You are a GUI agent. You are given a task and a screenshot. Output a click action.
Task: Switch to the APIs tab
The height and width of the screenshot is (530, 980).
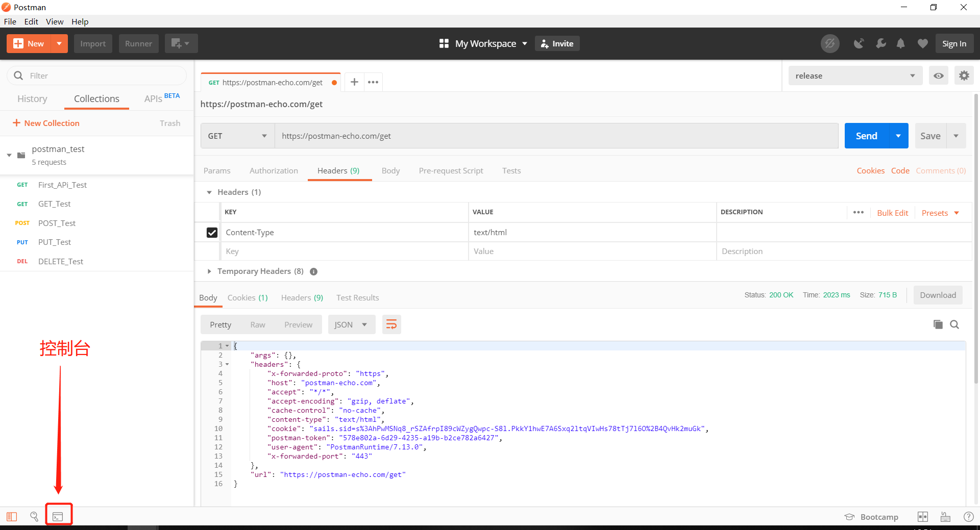pyautogui.click(x=162, y=98)
